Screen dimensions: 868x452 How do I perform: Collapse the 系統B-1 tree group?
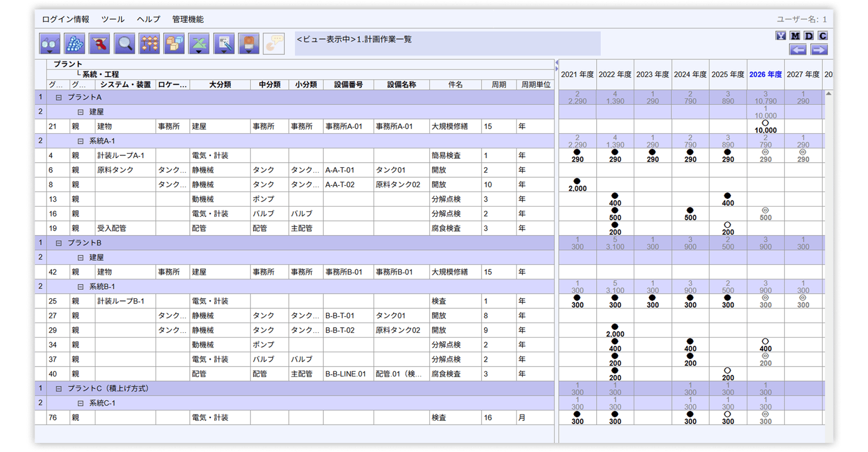(80, 287)
